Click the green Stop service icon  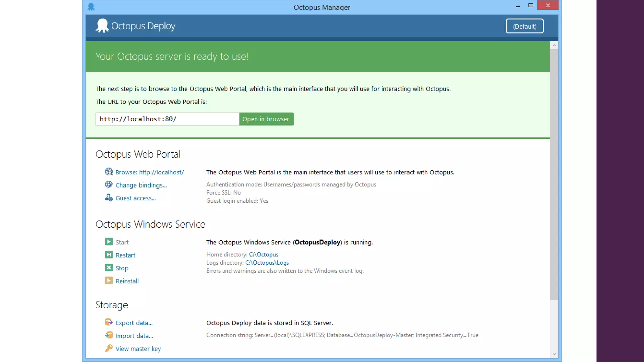click(109, 268)
